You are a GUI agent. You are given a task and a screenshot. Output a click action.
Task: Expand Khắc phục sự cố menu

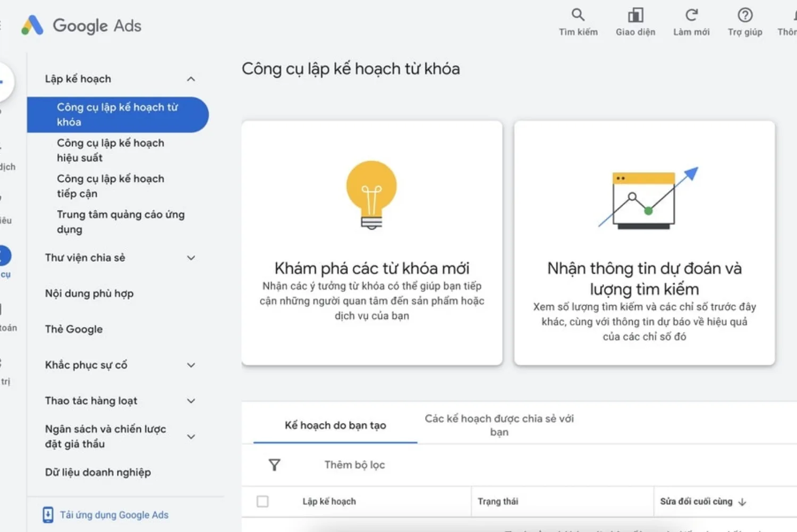[191, 365]
